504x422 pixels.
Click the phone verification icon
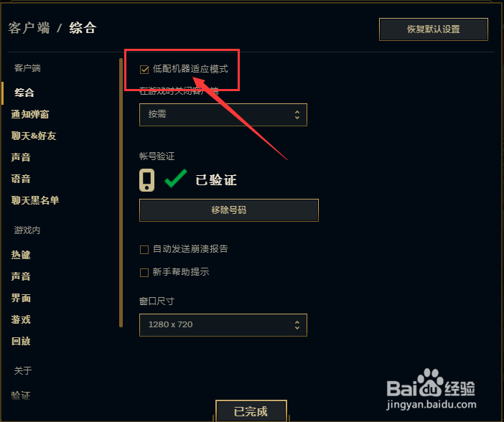[x=146, y=180]
